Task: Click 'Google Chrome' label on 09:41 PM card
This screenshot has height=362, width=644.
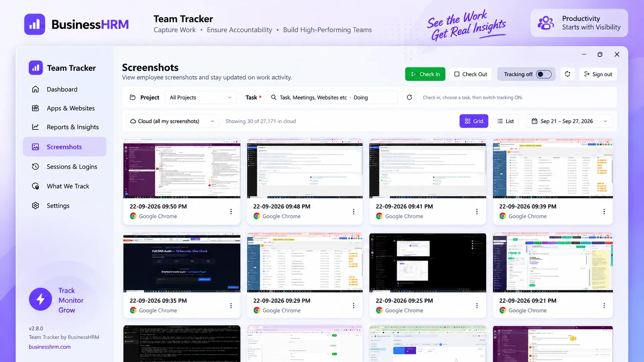Action: point(404,216)
